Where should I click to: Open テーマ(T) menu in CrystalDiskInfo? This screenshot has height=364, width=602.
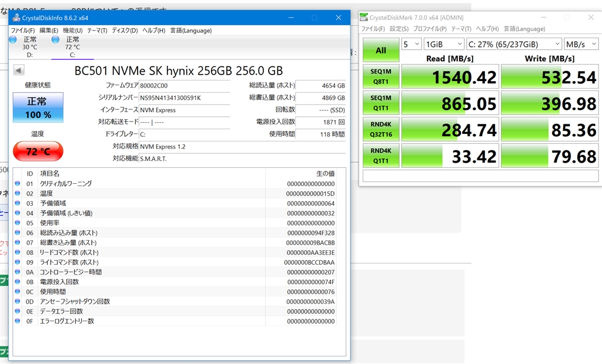point(97,31)
